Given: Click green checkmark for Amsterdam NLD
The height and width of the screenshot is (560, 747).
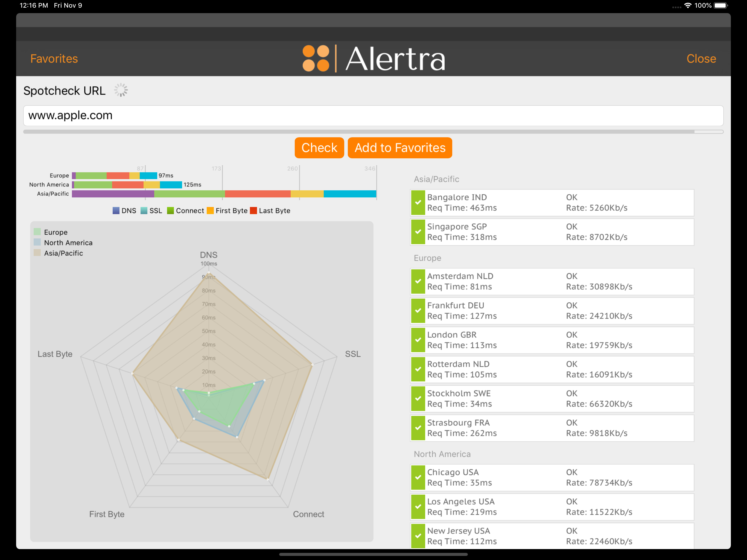Looking at the screenshot, I should (x=418, y=281).
